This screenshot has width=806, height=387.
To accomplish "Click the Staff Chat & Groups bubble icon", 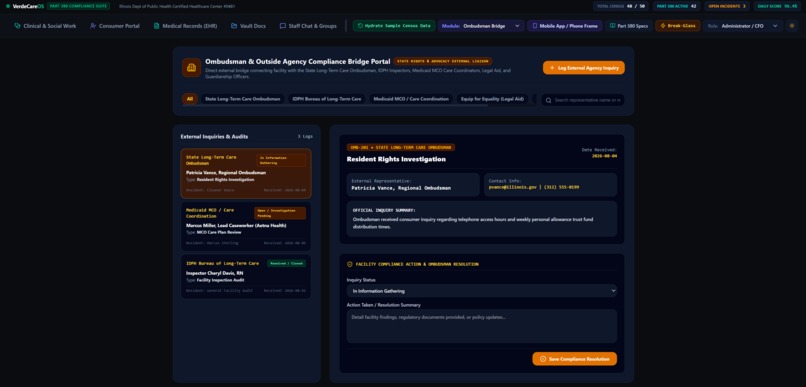I will pos(283,26).
